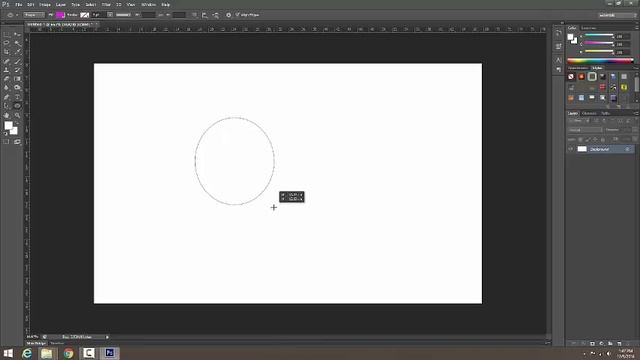
Task: Switch to the Channels tab
Action: tap(589, 113)
